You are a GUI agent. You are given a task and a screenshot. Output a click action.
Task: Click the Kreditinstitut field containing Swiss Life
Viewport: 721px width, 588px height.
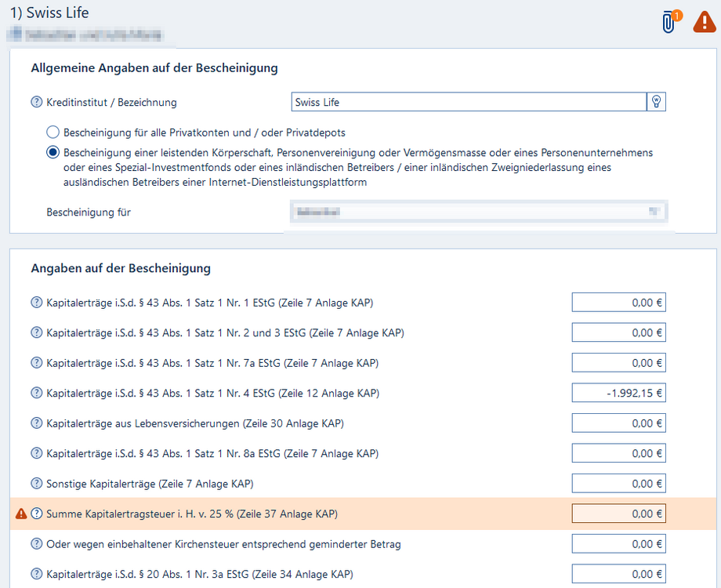click(x=468, y=102)
